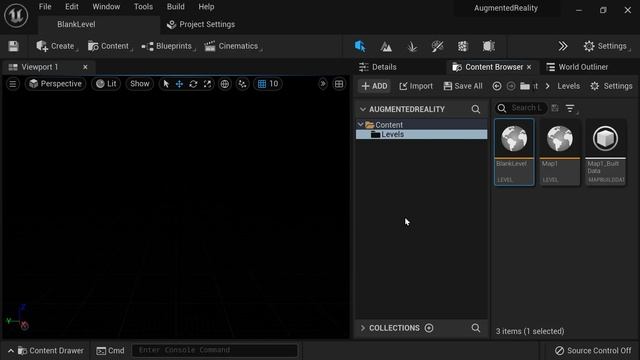Open the viewport options hamburger menu
This screenshot has height=360, width=640.
click(13, 84)
